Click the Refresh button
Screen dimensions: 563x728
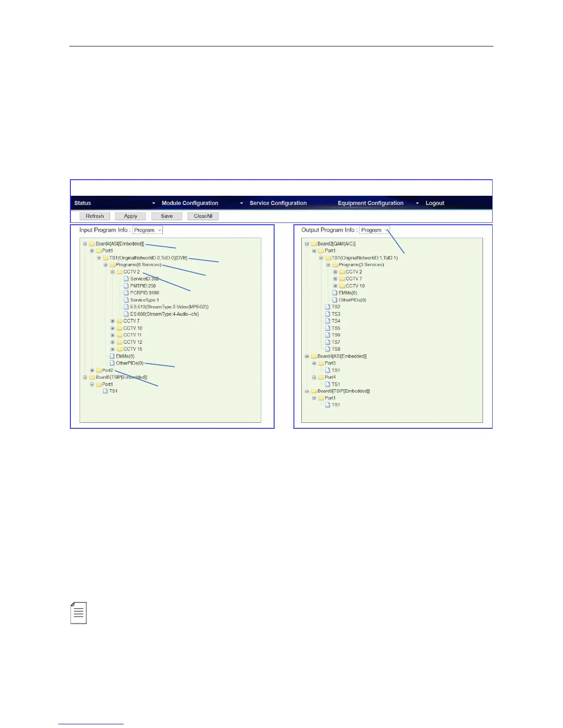pyautogui.click(x=95, y=216)
